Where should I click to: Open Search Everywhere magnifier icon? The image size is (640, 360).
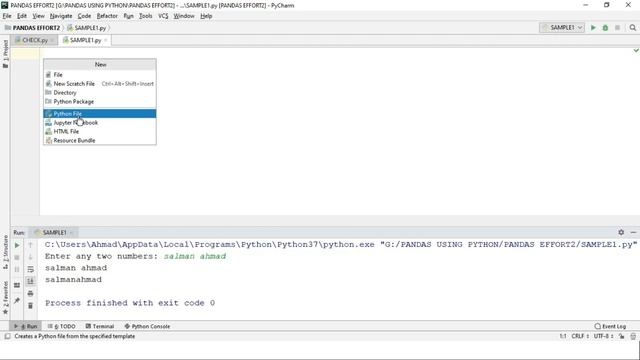click(x=632, y=27)
